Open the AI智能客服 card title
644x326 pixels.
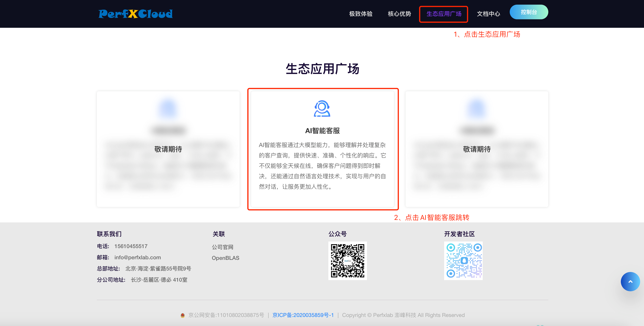(322, 131)
